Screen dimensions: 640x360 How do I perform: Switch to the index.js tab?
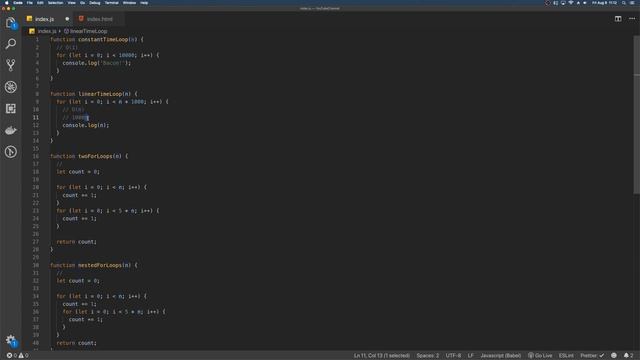click(47, 19)
